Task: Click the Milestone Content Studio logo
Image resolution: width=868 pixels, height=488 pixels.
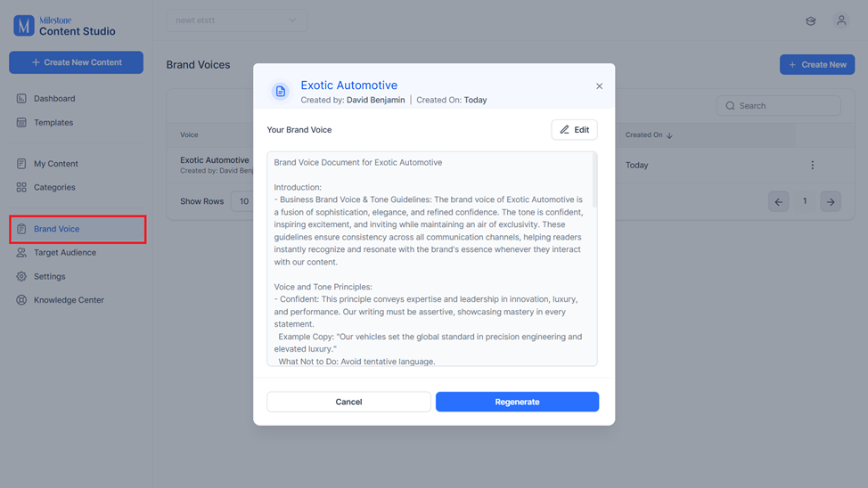Action: pos(65,26)
